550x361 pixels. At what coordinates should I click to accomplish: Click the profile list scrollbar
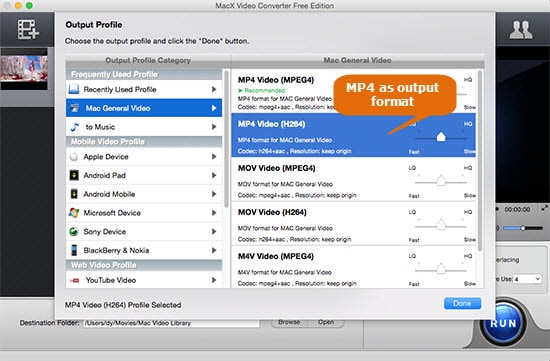tap(479, 161)
